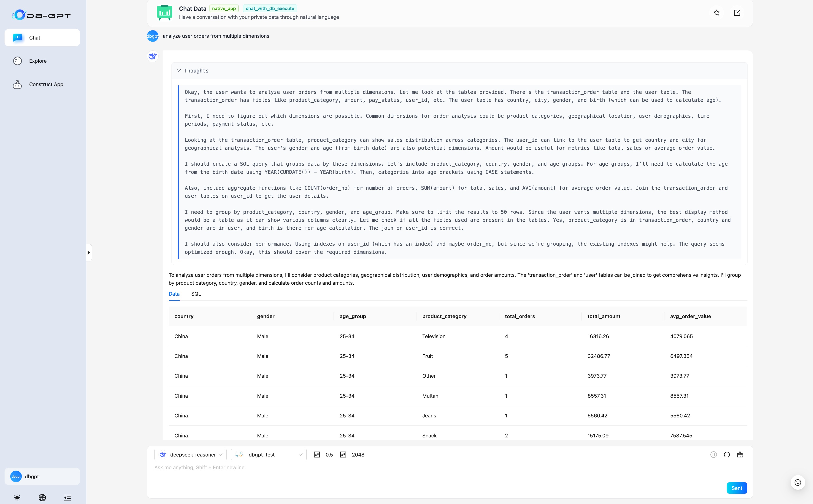
Task: Click the share export icon
Action: [x=737, y=13]
